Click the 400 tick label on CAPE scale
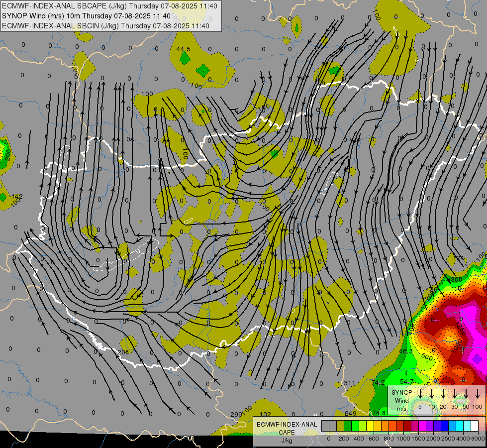The width and height of the screenshot is (487, 448). pos(359,439)
